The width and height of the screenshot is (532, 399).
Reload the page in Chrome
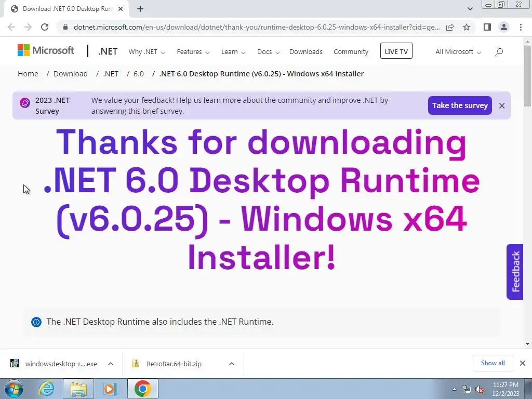pyautogui.click(x=45, y=27)
